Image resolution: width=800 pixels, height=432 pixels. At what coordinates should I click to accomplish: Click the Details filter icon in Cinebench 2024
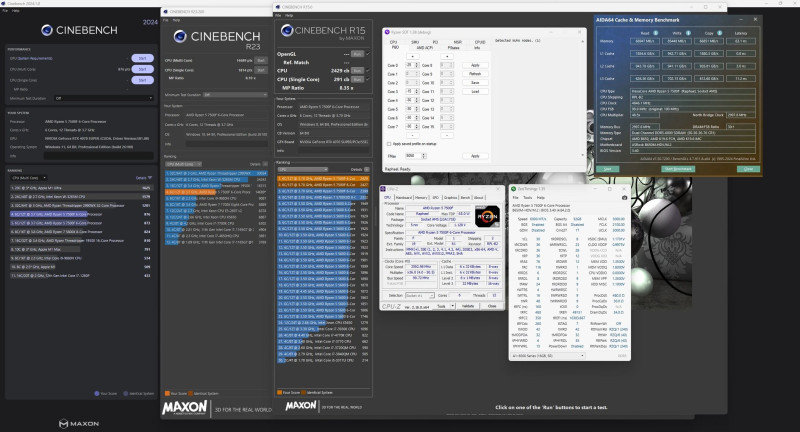(149, 177)
